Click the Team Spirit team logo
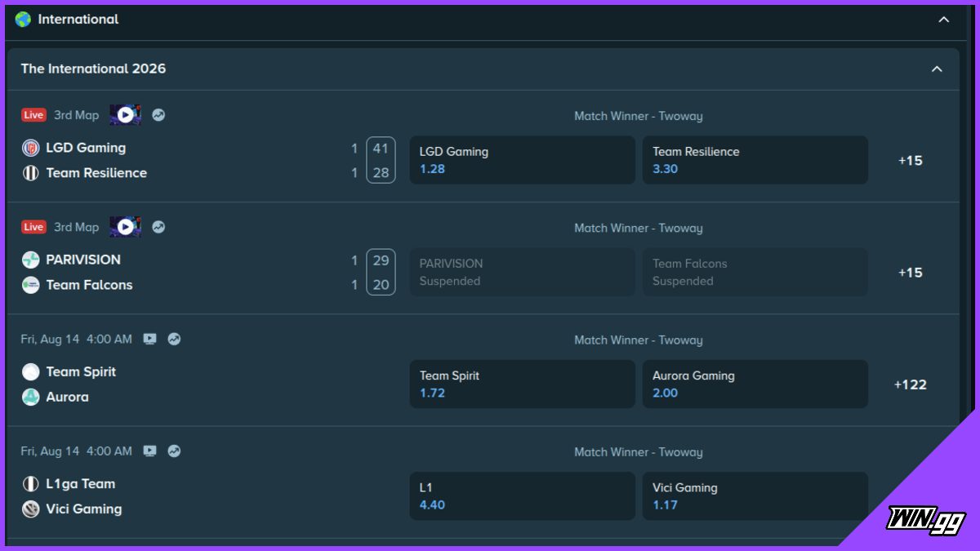 coord(30,371)
